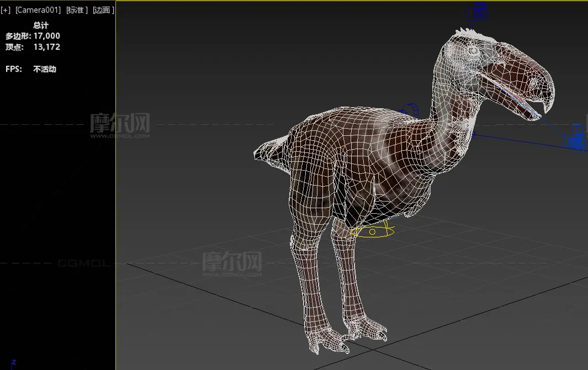
Task: Open the [+] viewport general menu
Action: coord(6,10)
